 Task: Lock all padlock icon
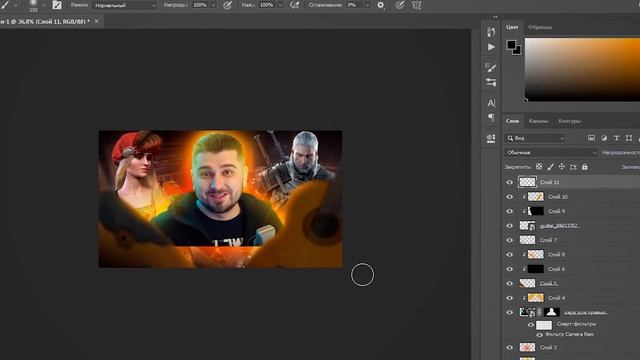tap(584, 167)
